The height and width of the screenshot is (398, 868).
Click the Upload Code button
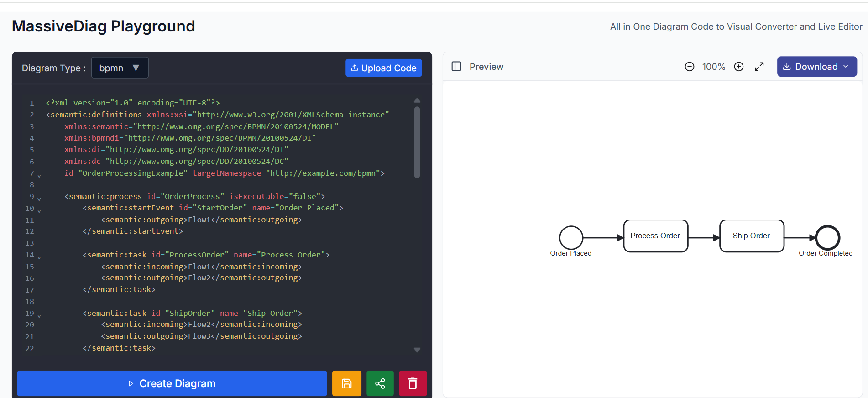[383, 68]
